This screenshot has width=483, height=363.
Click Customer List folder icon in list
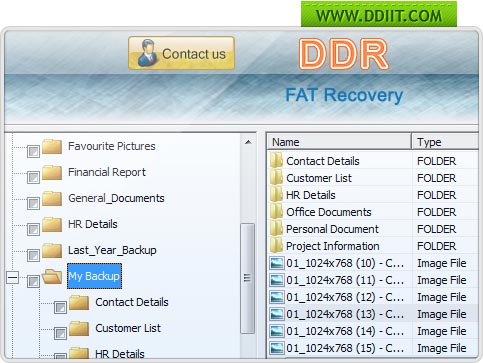277,178
